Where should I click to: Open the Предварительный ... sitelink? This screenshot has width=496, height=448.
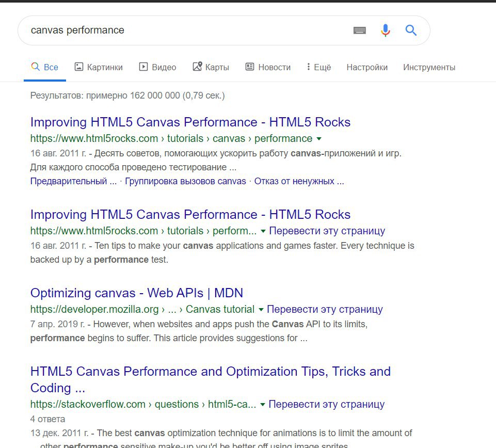(73, 181)
